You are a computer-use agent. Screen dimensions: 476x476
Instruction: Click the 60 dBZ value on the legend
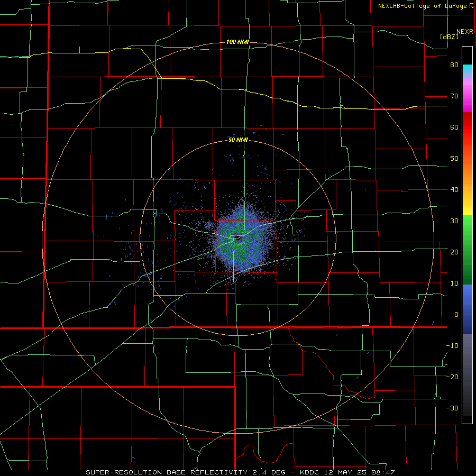(x=454, y=127)
